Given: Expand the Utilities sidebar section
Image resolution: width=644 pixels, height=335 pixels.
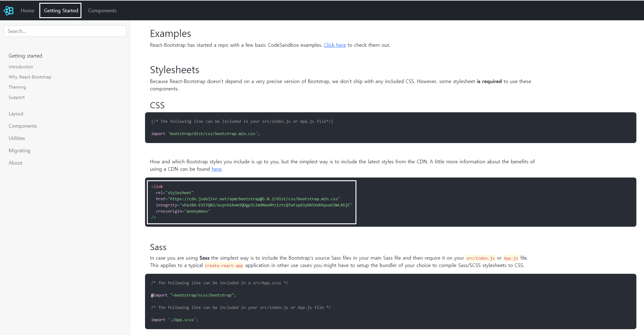Looking at the screenshot, I should 17,138.
